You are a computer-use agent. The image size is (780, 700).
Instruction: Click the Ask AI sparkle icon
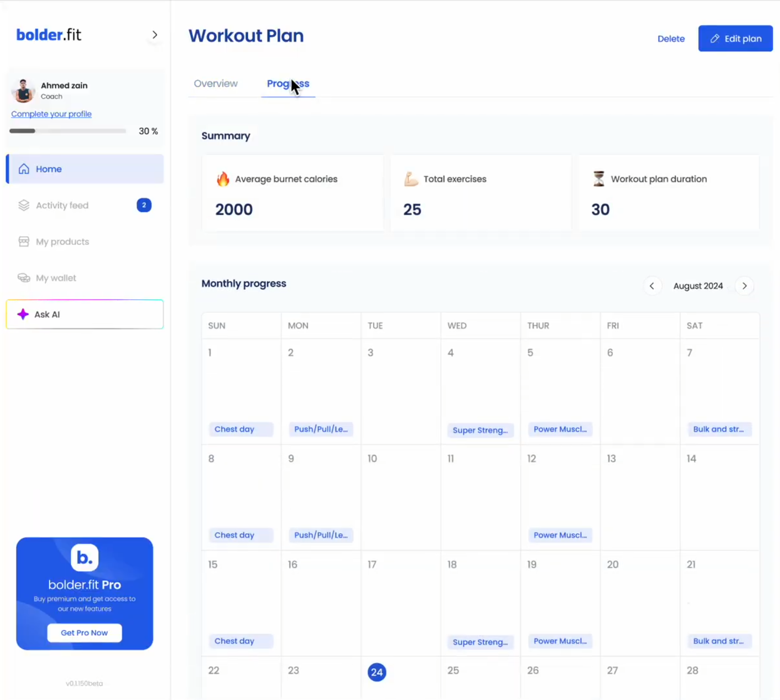point(23,314)
